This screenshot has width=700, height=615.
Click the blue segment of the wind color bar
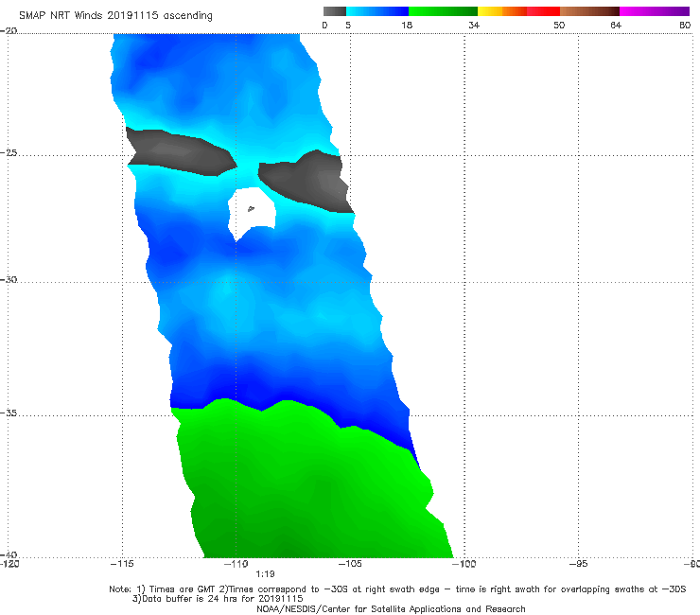377,11
